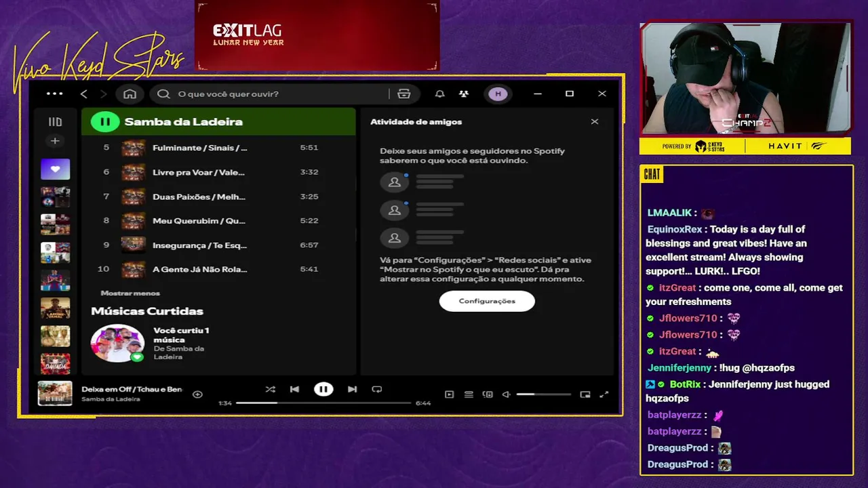Skip to next track
The height and width of the screenshot is (488, 868).
click(352, 389)
